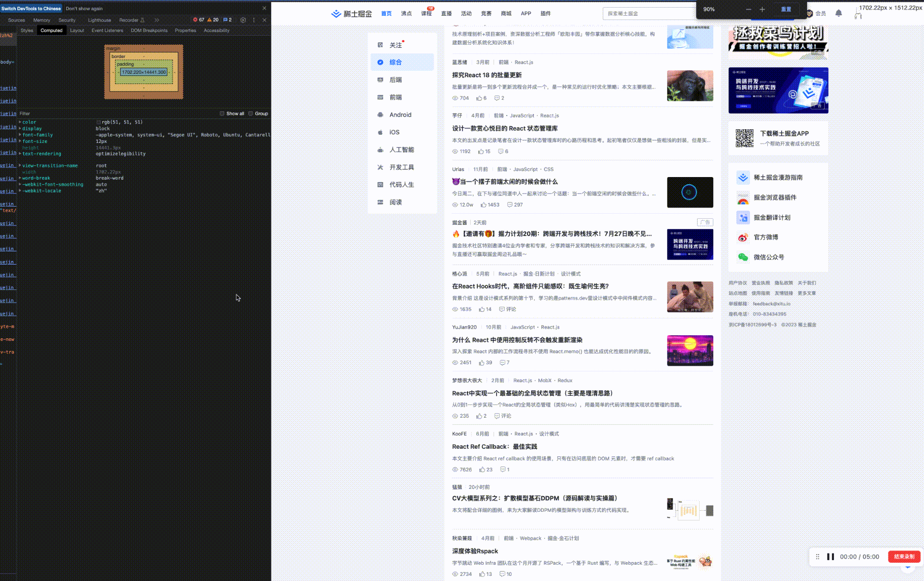Open the purple sunset article thumbnail
The width and height of the screenshot is (924, 581).
point(690,351)
